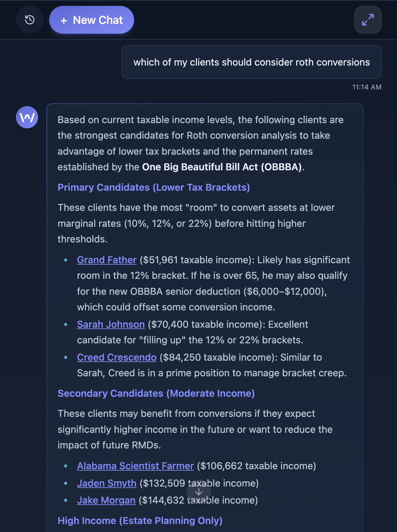397x532 pixels.
Task: Select the user's Roth conversion question bubble
Action: [252, 62]
